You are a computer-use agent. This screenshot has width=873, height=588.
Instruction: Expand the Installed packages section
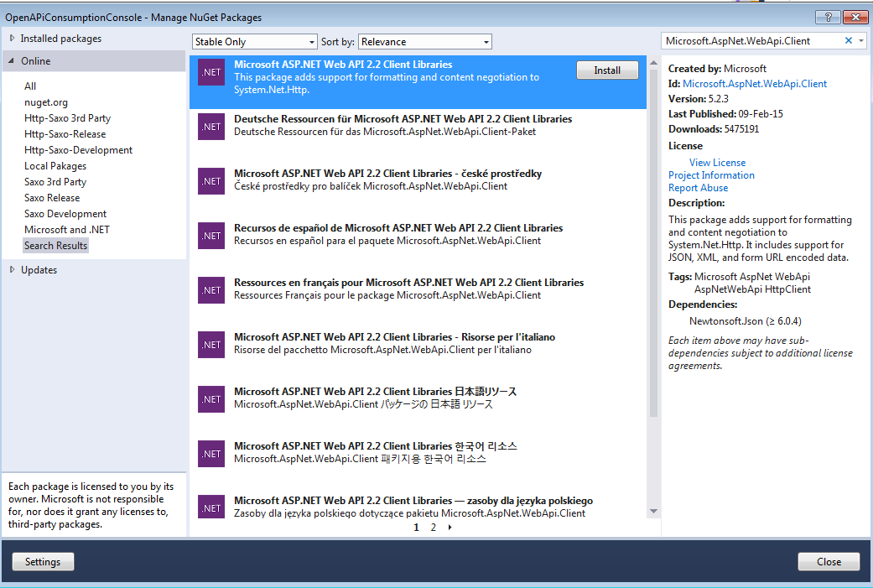pyautogui.click(x=12, y=39)
